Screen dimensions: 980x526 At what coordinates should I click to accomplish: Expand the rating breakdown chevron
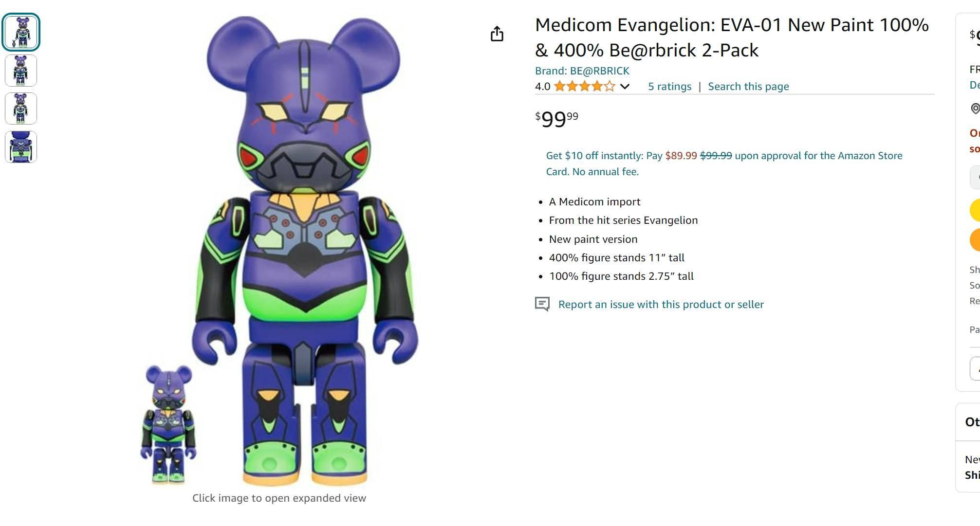click(625, 87)
